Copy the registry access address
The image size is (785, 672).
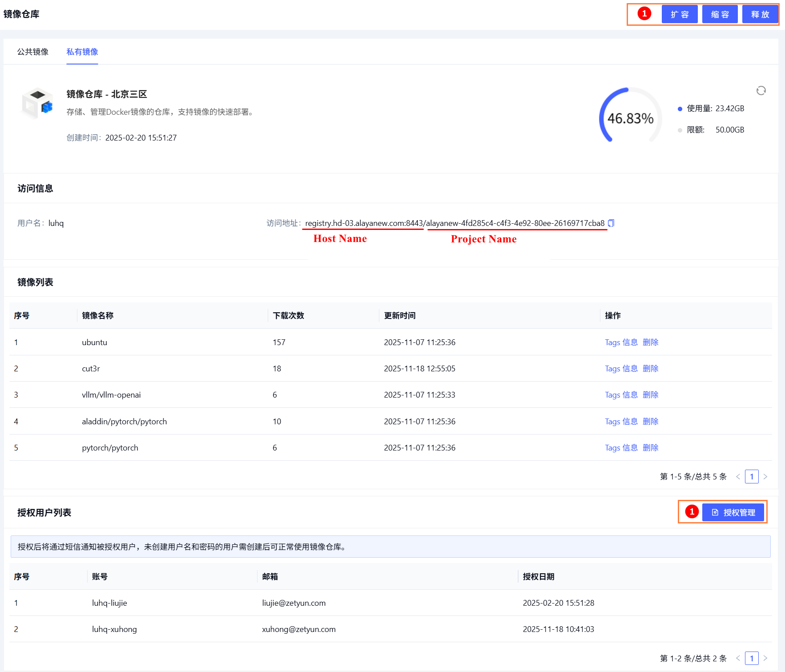[611, 223]
